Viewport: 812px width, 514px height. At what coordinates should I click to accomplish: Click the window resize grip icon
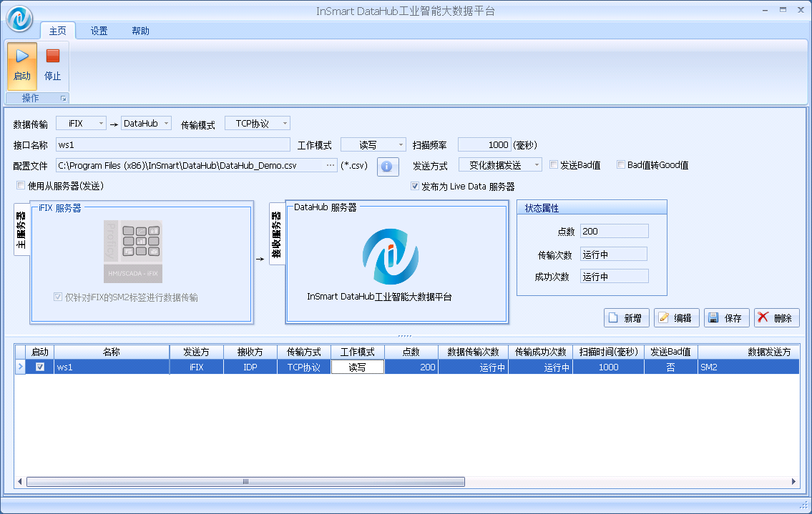pyautogui.click(x=803, y=505)
